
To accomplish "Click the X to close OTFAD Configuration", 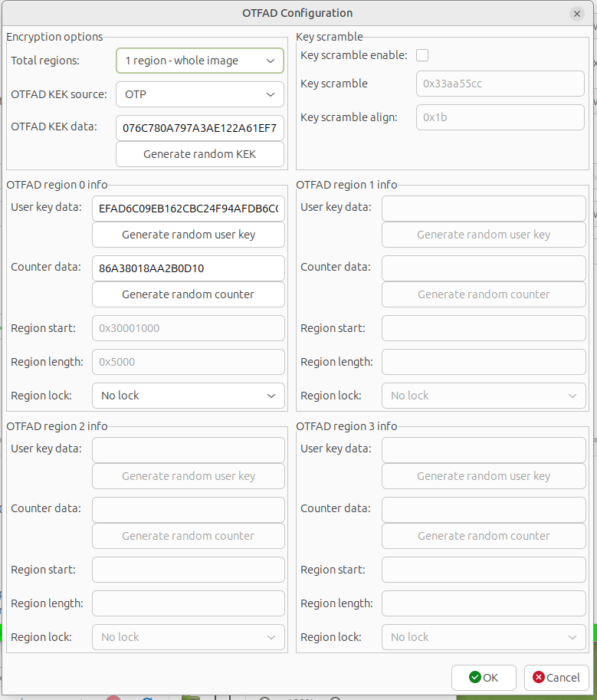I will pos(576,13).
